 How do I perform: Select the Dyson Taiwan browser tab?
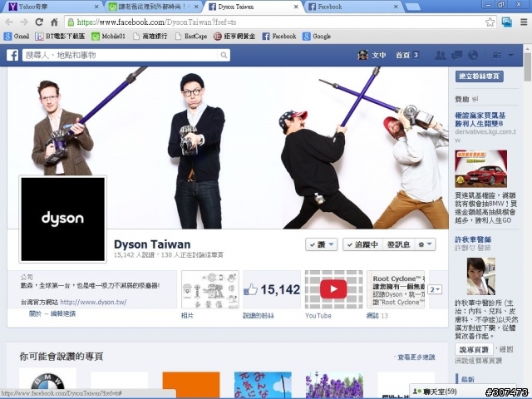tap(253, 7)
